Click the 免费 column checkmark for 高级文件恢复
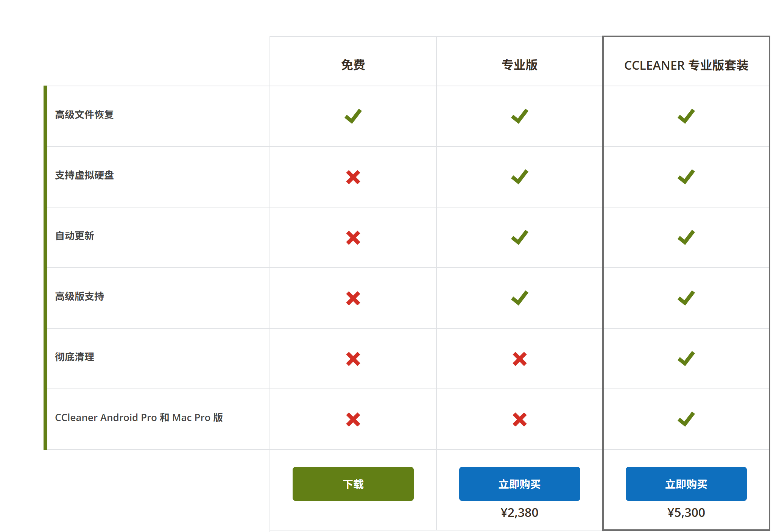The height and width of the screenshot is (532, 776). (353, 116)
